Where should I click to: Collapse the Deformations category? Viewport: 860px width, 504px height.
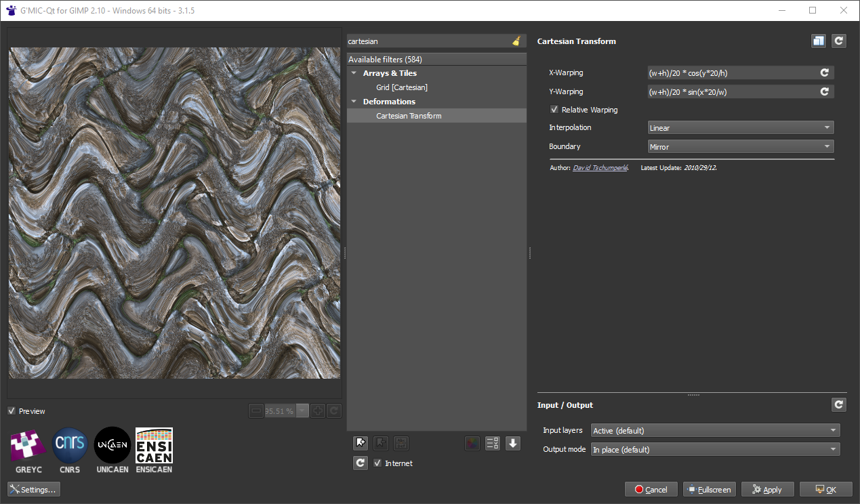pyautogui.click(x=353, y=101)
